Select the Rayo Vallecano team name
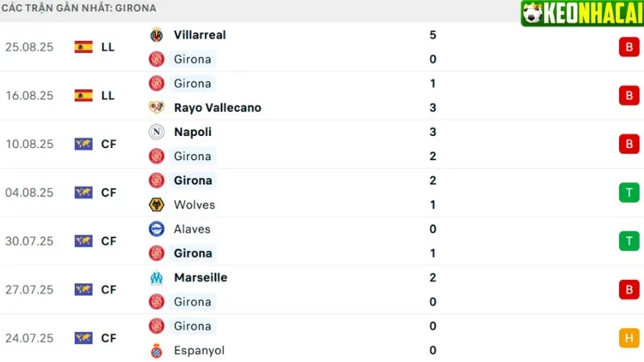This screenshot has height=362, width=644. click(x=217, y=108)
